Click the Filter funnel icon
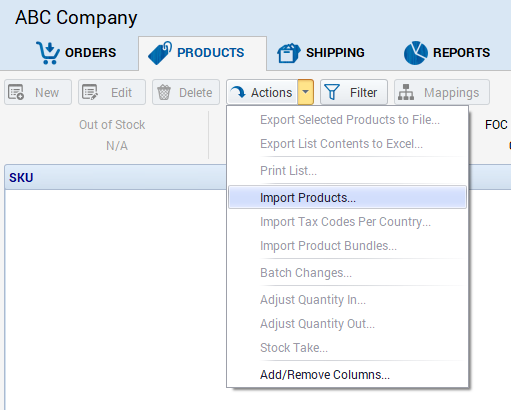The height and width of the screenshot is (410, 511). click(332, 92)
